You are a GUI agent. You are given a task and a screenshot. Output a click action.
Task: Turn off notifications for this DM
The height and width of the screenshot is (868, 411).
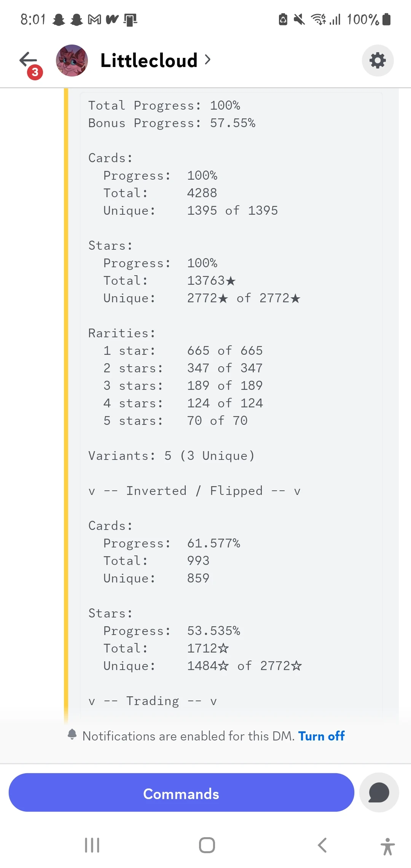pos(321,736)
